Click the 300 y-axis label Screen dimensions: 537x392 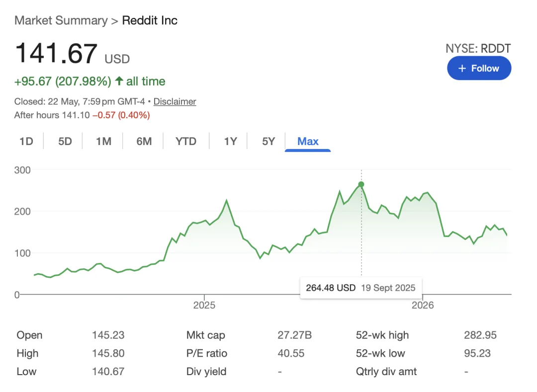[x=22, y=170]
